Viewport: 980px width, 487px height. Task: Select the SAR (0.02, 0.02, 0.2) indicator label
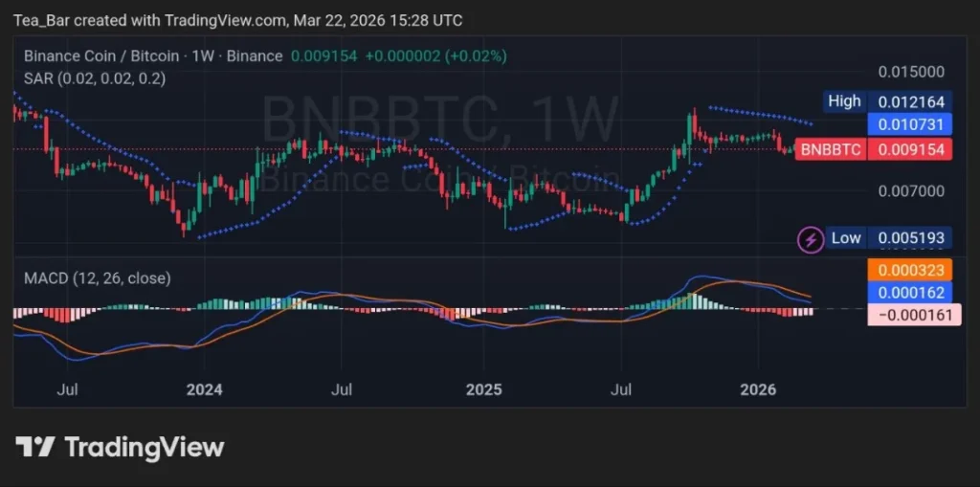[95, 78]
